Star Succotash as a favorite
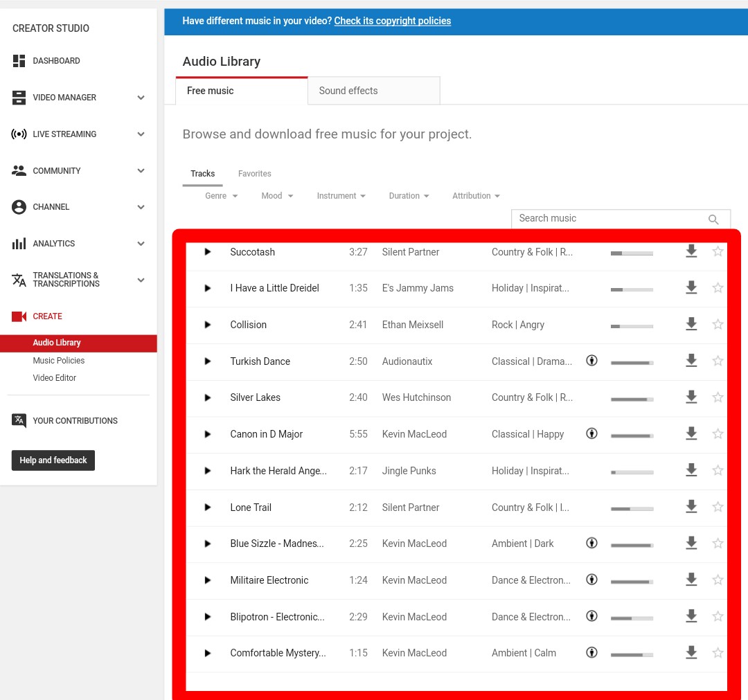The width and height of the screenshot is (748, 700). (x=718, y=251)
